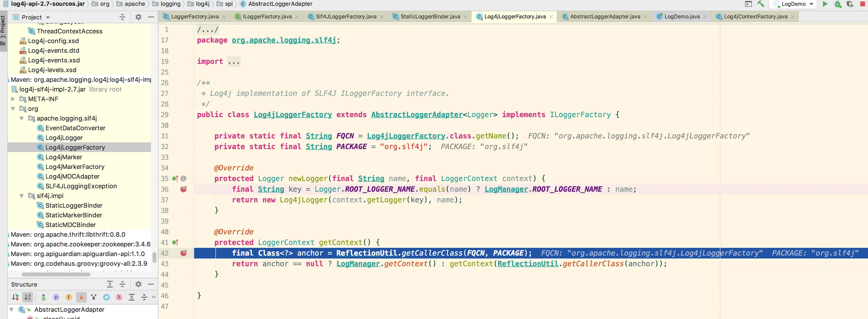This screenshot has width=868, height=319.
Task: Switch to the StaticLoggerBinder.java tab
Action: click(x=430, y=17)
